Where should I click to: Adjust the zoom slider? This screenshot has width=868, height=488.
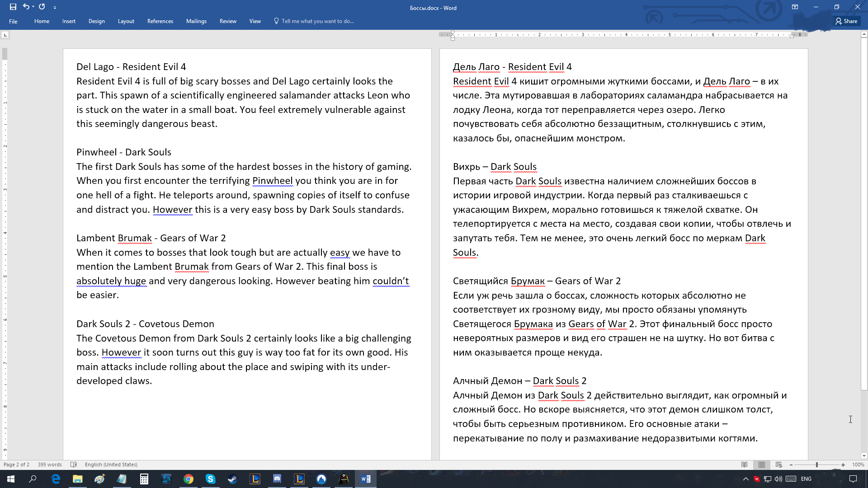[817, 465]
